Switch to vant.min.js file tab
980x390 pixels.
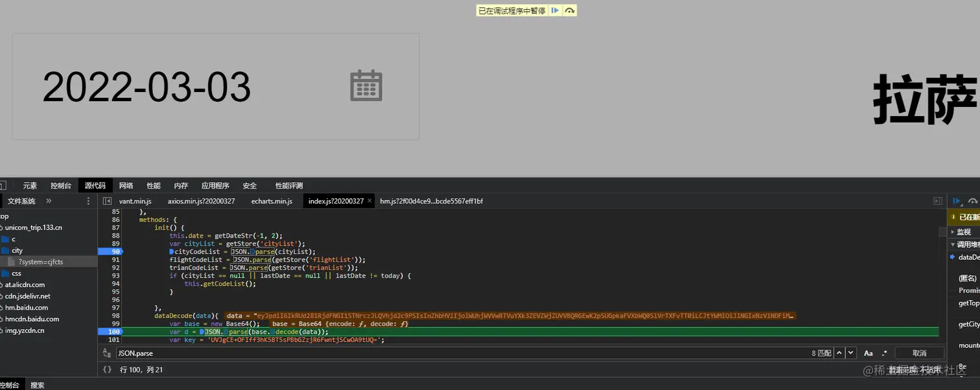pyautogui.click(x=135, y=201)
